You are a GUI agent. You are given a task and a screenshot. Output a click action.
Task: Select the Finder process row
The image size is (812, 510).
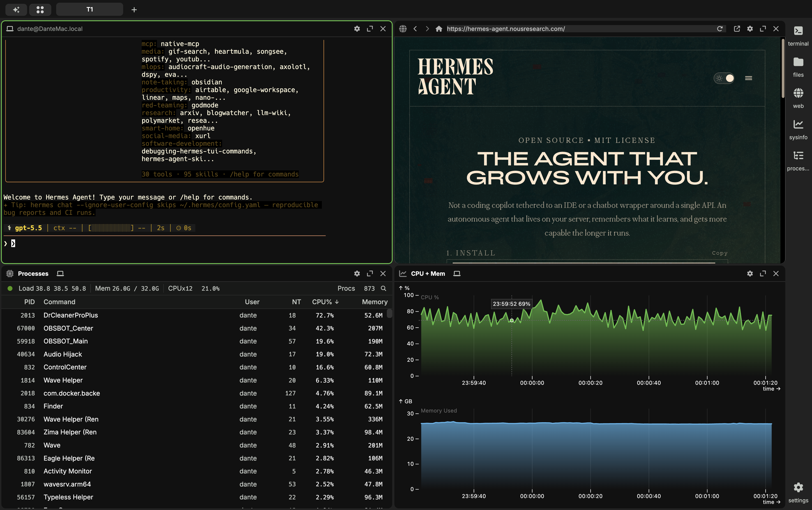coord(194,406)
